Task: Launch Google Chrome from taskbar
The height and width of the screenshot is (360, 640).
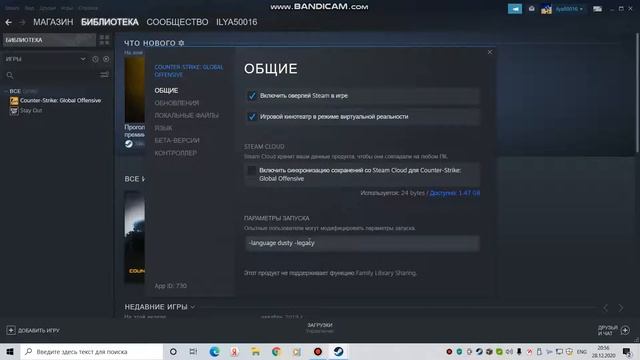Action: [276, 351]
